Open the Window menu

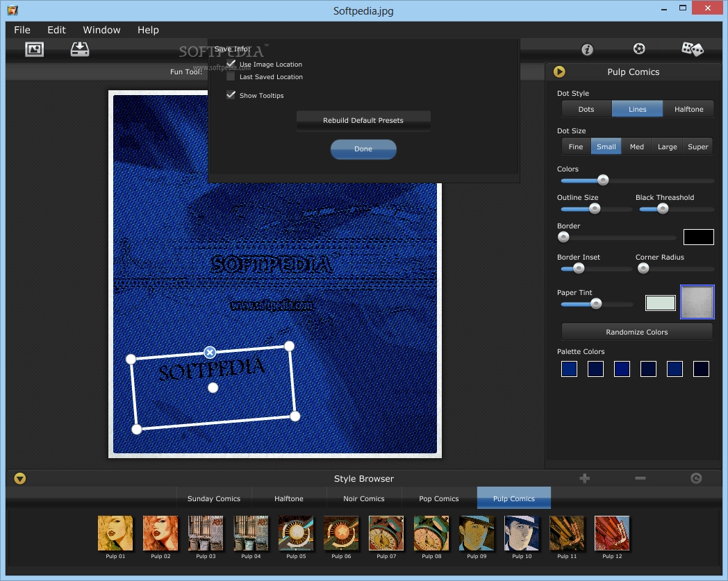point(101,30)
